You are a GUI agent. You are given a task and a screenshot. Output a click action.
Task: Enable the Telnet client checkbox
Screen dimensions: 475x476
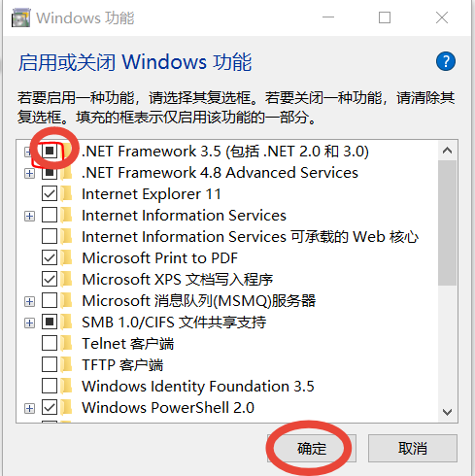tap(50, 343)
